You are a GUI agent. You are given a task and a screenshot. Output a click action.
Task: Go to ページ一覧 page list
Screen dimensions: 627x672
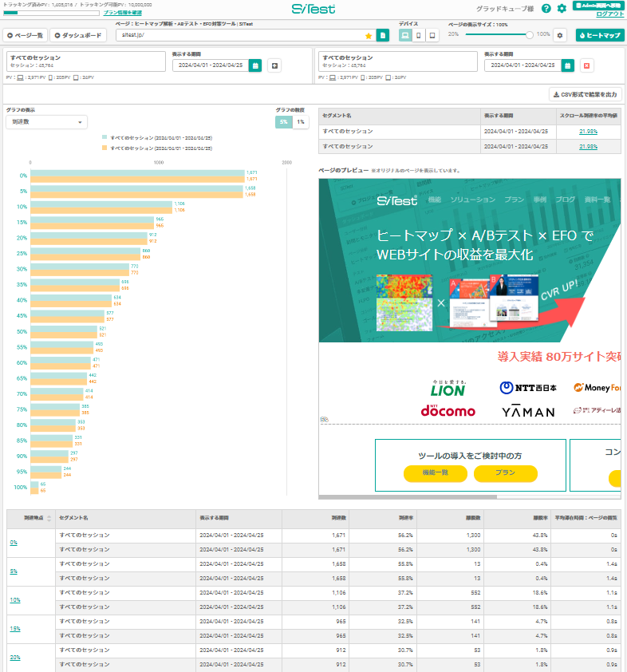pyautogui.click(x=26, y=35)
